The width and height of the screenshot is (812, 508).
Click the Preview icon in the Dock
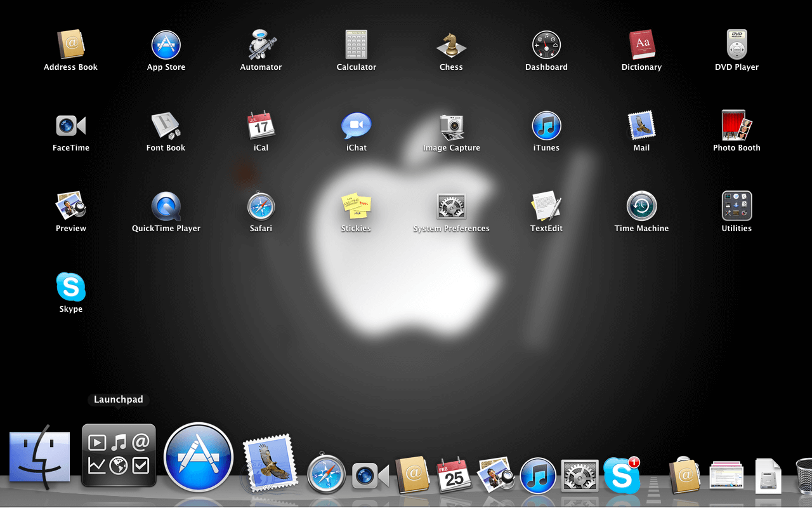coord(495,475)
